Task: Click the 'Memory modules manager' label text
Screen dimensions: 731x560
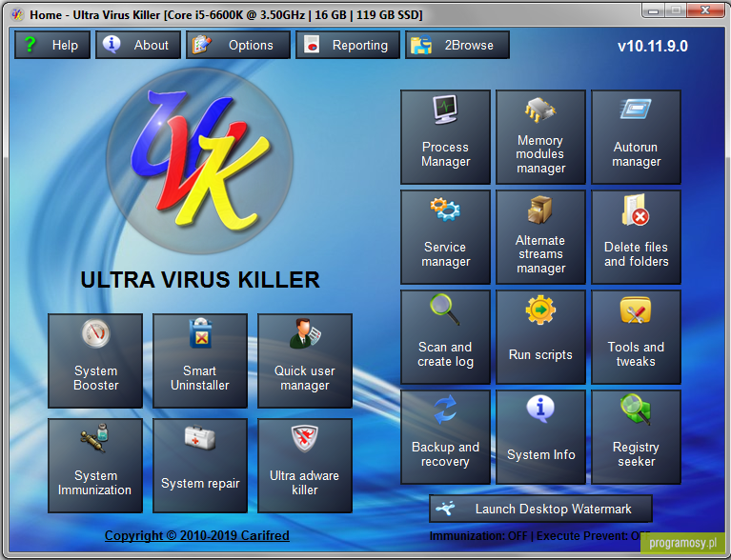Action: [x=540, y=154]
